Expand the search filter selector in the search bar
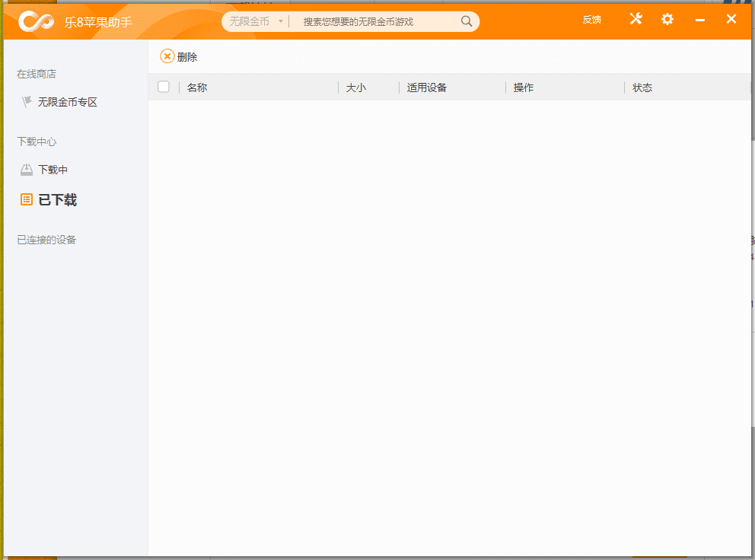755x560 pixels. pos(279,21)
